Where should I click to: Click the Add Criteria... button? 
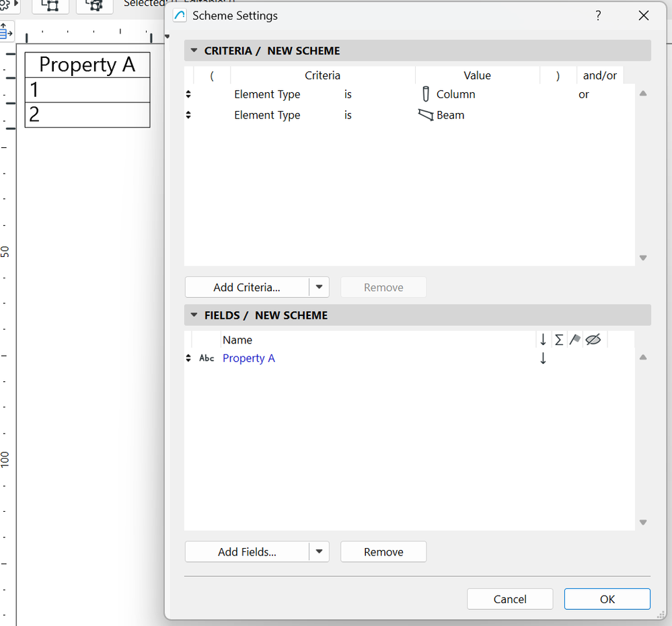pos(247,287)
